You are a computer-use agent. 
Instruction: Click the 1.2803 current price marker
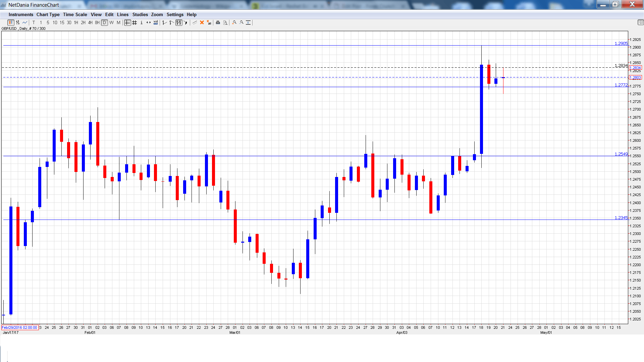pos(635,77)
